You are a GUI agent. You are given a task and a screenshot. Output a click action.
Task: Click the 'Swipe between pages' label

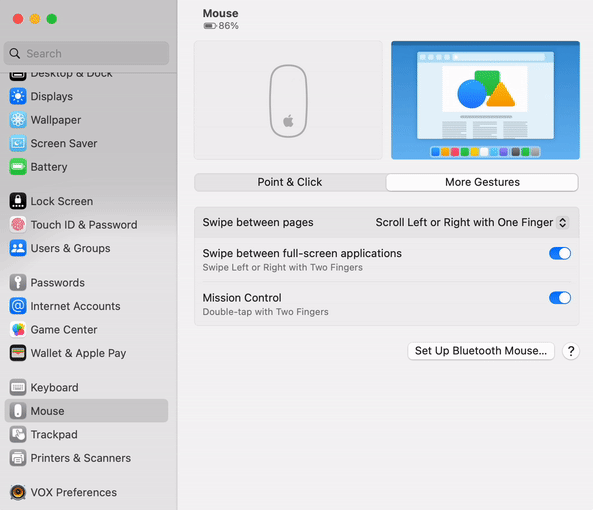(x=258, y=222)
